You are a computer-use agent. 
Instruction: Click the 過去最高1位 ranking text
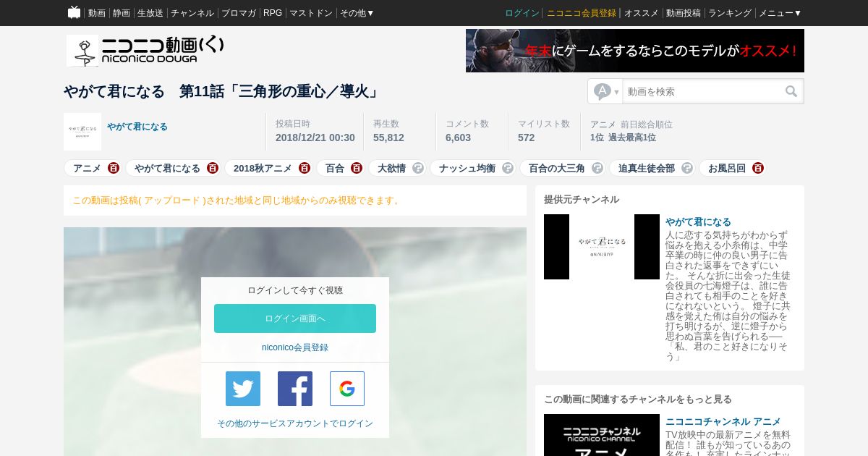click(x=632, y=138)
